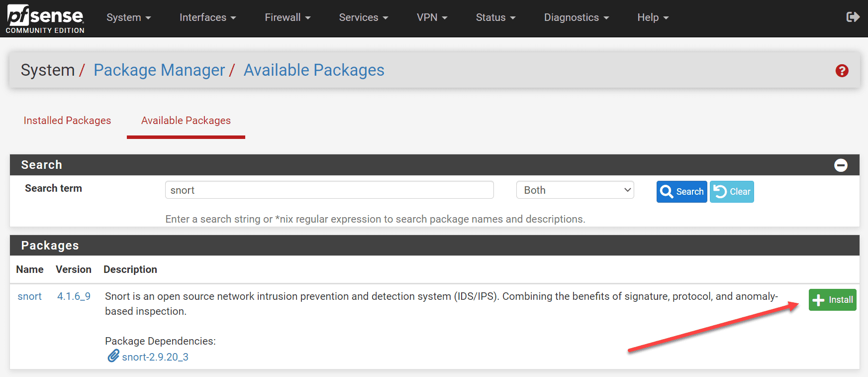Viewport: 868px width, 377px height.
Task: Open the Diagnostics menu
Action: pyautogui.click(x=576, y=17)
